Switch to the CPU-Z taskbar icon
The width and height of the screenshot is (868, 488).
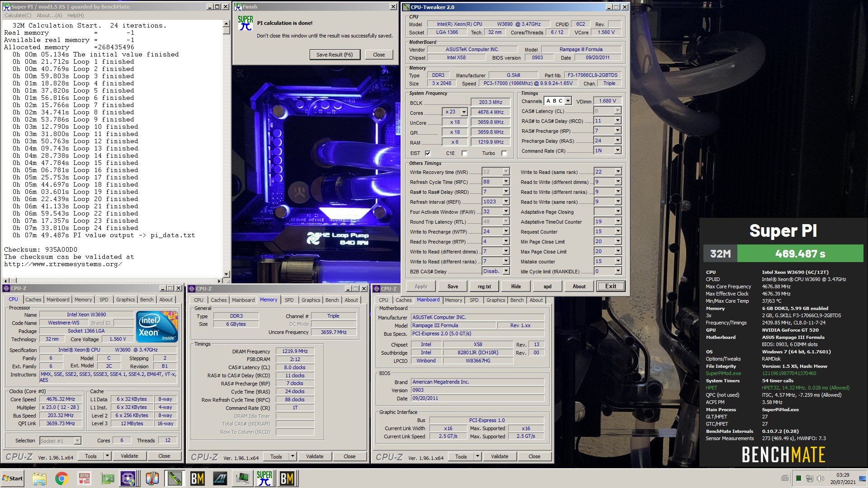[128, 479]
